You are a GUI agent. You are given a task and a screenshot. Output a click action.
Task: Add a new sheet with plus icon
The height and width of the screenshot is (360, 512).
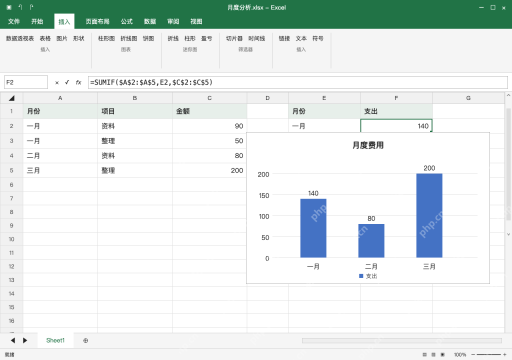click(x=86, y=340)
